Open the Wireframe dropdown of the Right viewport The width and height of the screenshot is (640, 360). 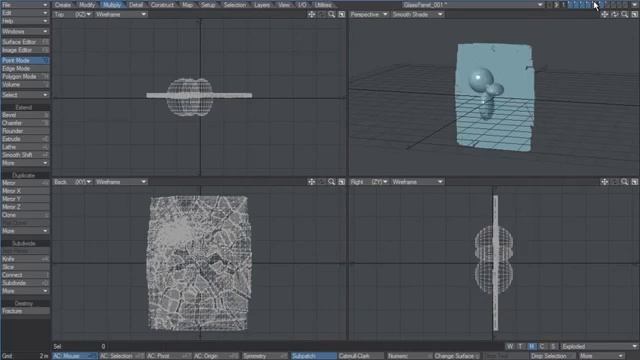[x=417, y=182]
